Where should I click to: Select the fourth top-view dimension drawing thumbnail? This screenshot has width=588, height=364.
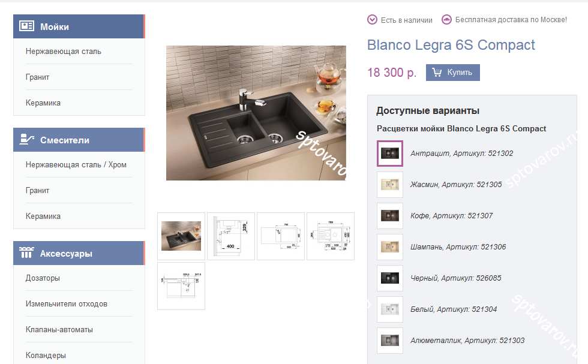[331, 236]
